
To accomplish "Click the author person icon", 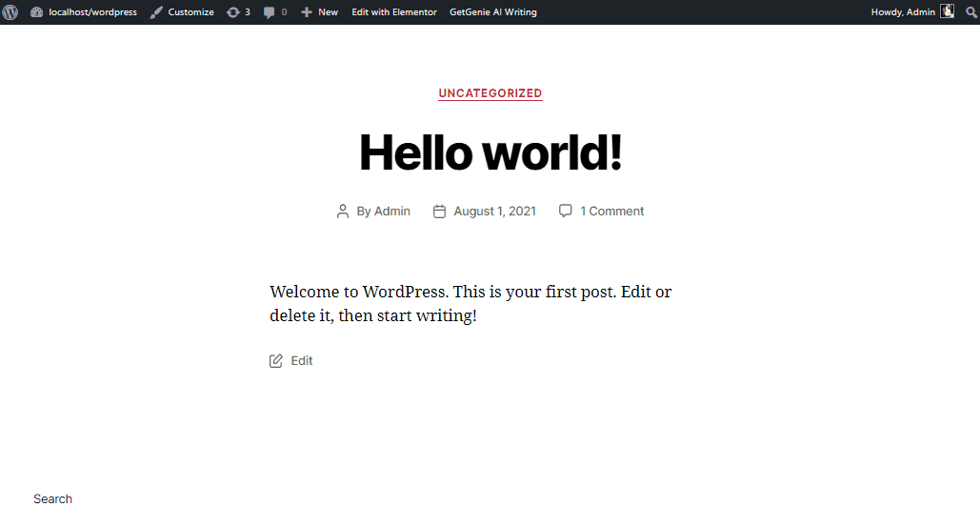I will pyautogui.click(x=343, y=212).
